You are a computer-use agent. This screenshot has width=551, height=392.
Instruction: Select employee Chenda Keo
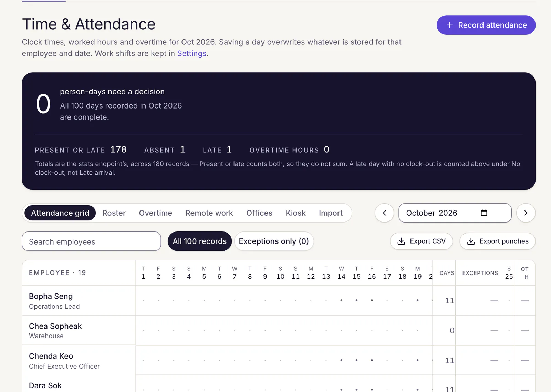51,356
